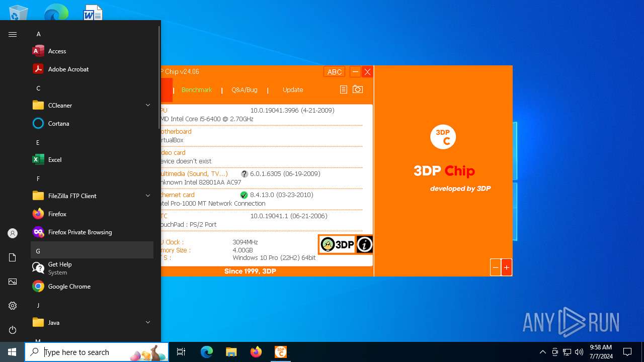
Task: Click the plus button in orange panel
Action: (x=507, y=267)
